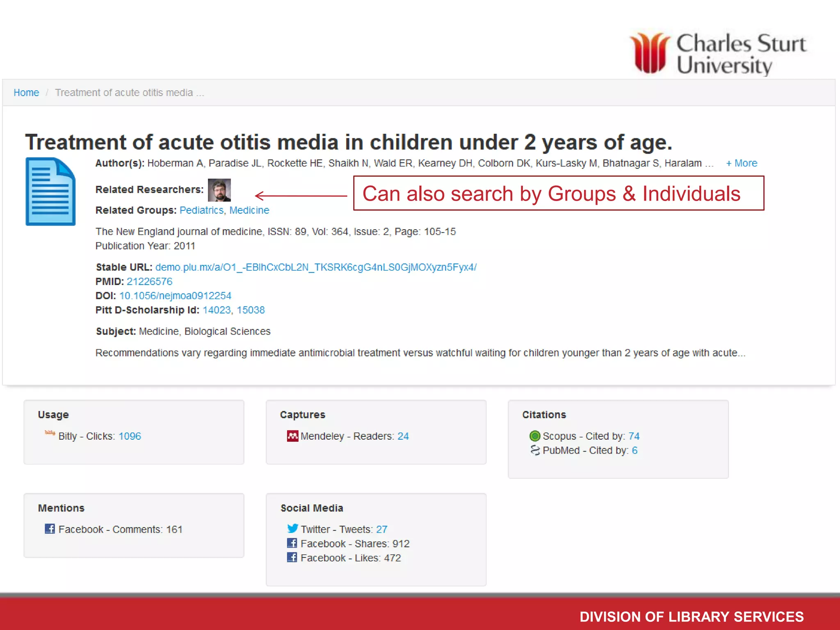
Task: Click the Twitter bird icon
Action: tap(292, 529)
